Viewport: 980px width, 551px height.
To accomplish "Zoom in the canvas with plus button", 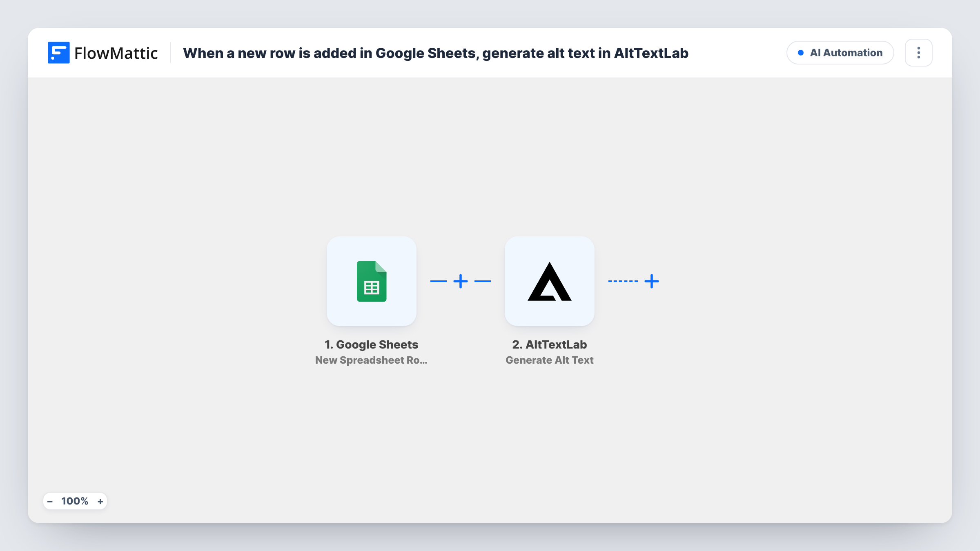I will tap(100, 501).
